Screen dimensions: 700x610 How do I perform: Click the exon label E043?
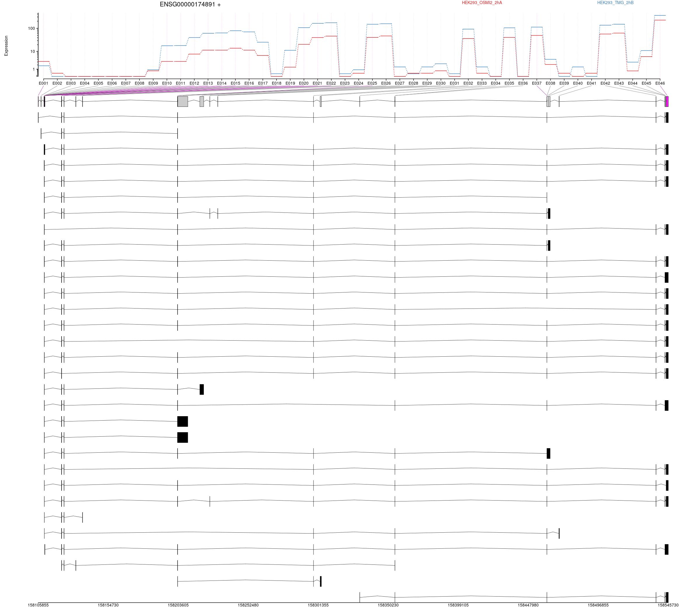(x=619, y=83)
